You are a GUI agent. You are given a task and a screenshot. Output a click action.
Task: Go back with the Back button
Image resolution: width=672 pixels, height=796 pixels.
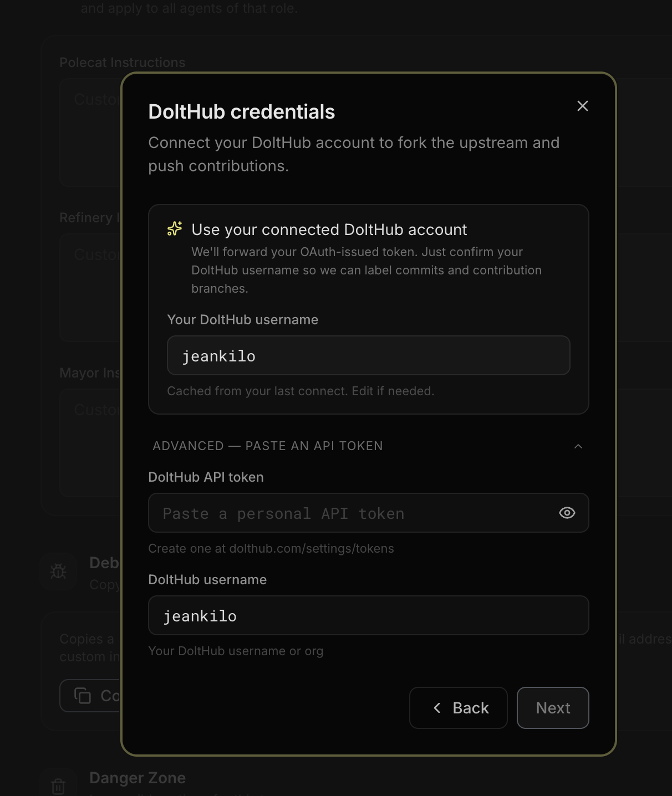click(x=458, y=708)
